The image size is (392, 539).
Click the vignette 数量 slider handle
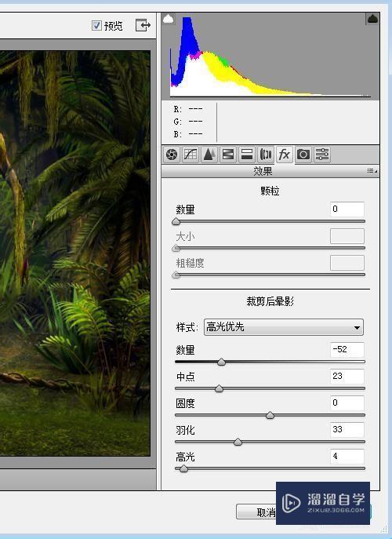point(222,362)
